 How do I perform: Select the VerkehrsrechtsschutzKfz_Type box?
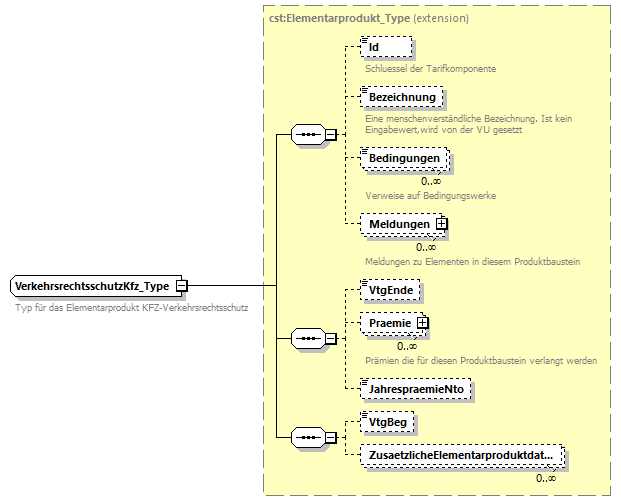click(x=91, y=286)
